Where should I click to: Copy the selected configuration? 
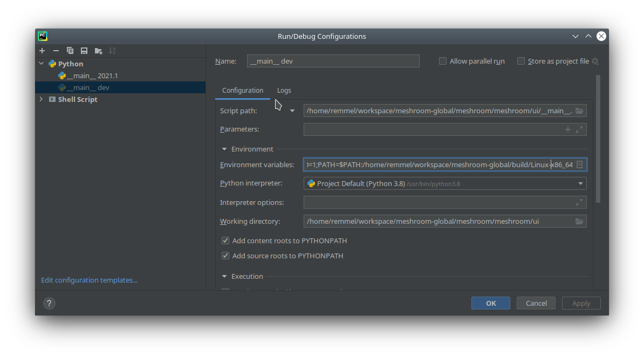pos(70,51)
